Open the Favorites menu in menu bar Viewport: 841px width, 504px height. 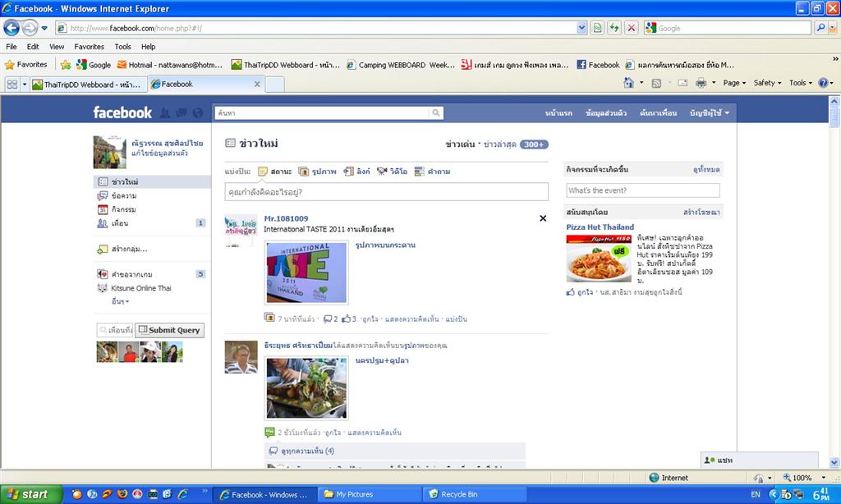tap(89, 47)
